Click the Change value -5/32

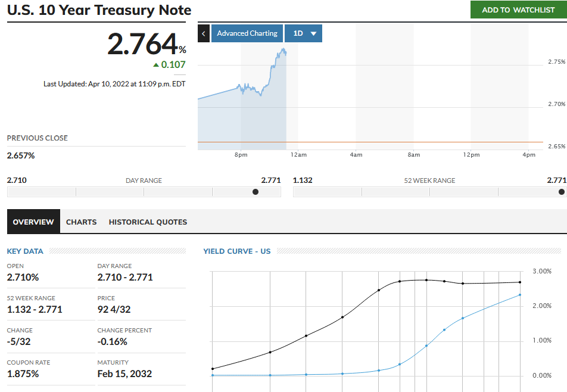[19, 342]
